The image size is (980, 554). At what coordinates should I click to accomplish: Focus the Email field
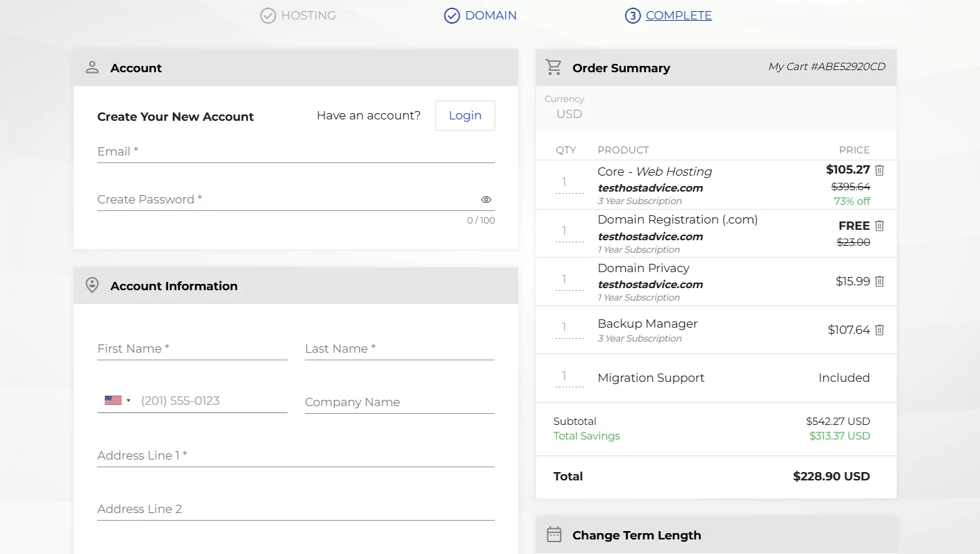click(x=296, y=151)
